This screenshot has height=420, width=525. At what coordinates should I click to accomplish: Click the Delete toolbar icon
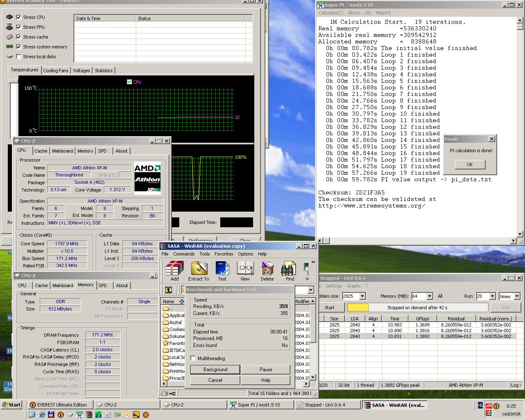tap(267, 271)
